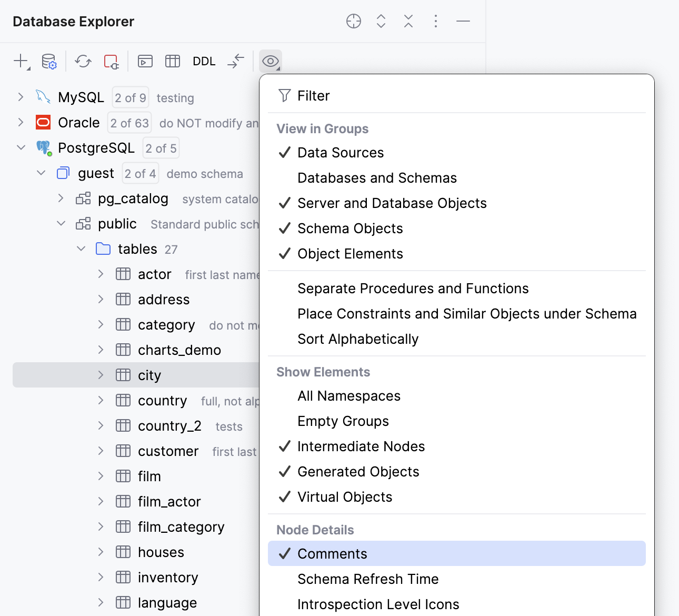
Task: Uncheck Virtual Objects in Show Elements
Action: (345, 497)
